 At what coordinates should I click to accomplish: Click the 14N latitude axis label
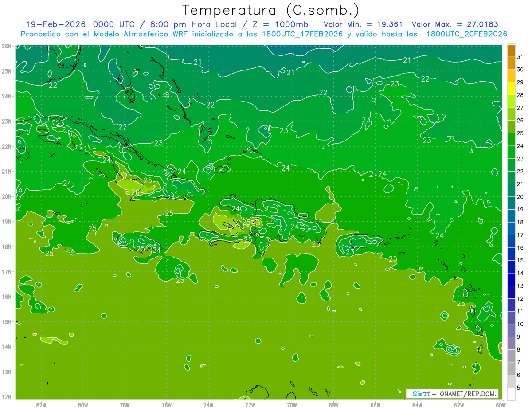6,347
